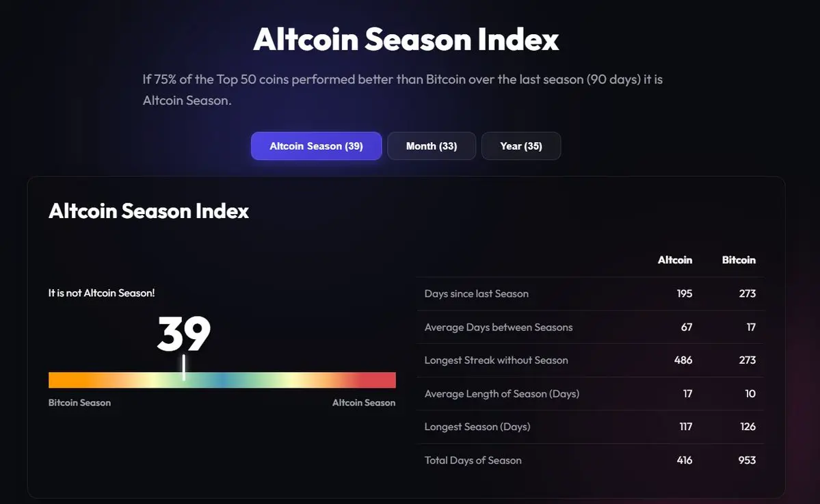This screenshot has height=504, width=820.
Task: Click the large 39 index value
Action: click(x=183, y=334)
